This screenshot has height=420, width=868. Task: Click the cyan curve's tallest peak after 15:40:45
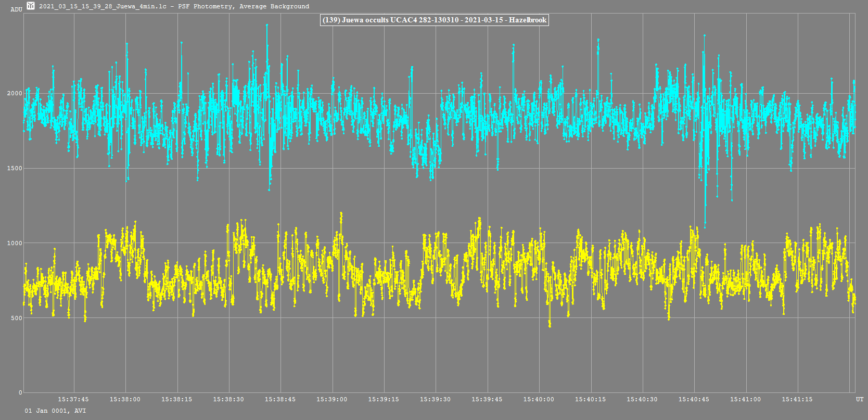click(x=705, y=35)
